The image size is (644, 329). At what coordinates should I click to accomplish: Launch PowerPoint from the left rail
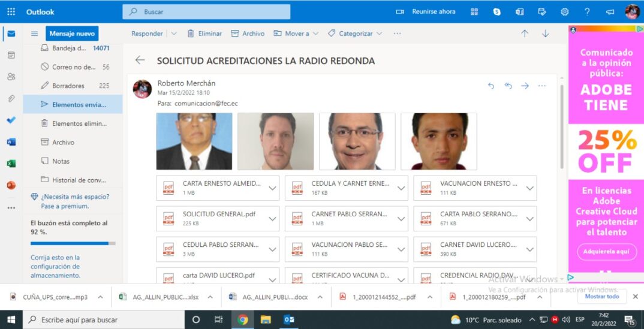(11, 185)
